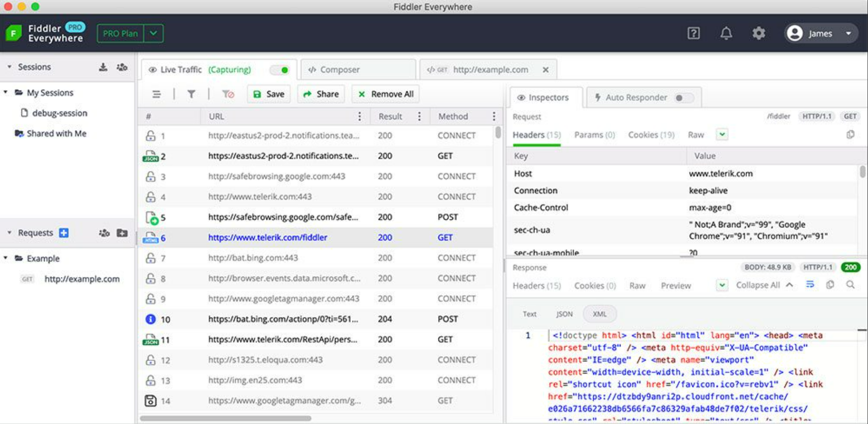Open the James user account dropdown

[x=821, y=33]
